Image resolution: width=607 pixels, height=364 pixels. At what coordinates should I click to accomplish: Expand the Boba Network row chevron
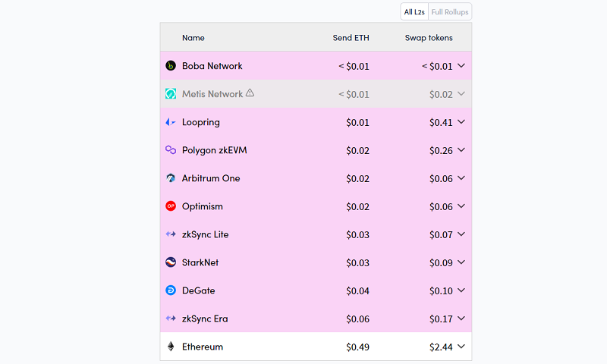[461, 66]
